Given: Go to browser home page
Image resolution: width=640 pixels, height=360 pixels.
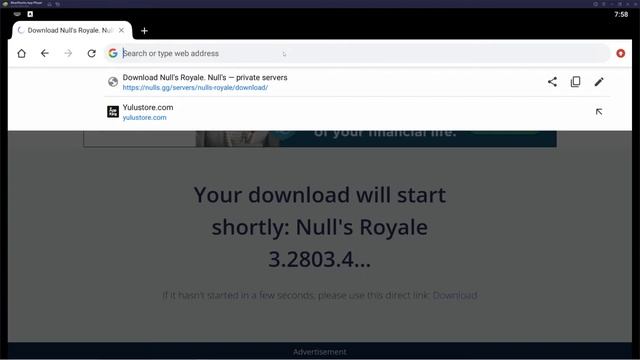Looking at the screenshot, I should (x=21, y=53).
